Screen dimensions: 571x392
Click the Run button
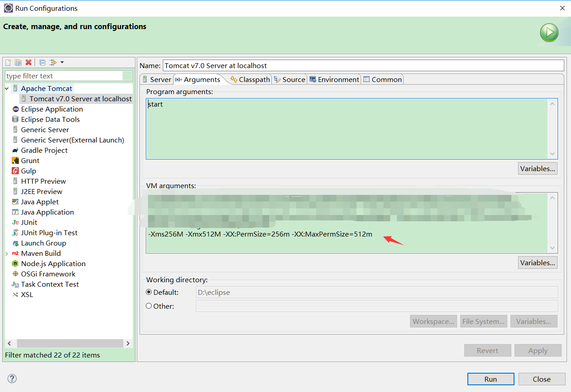(491, 379)
